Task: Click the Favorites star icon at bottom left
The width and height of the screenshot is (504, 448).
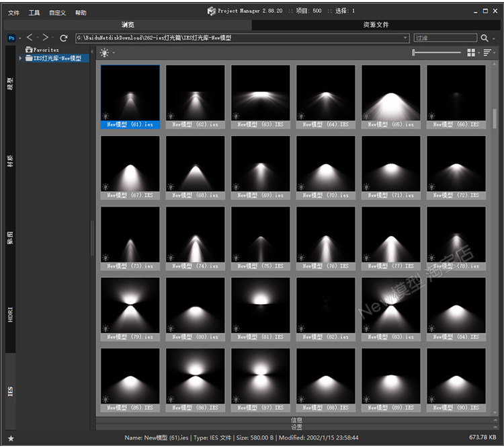Action: point(11,439)
